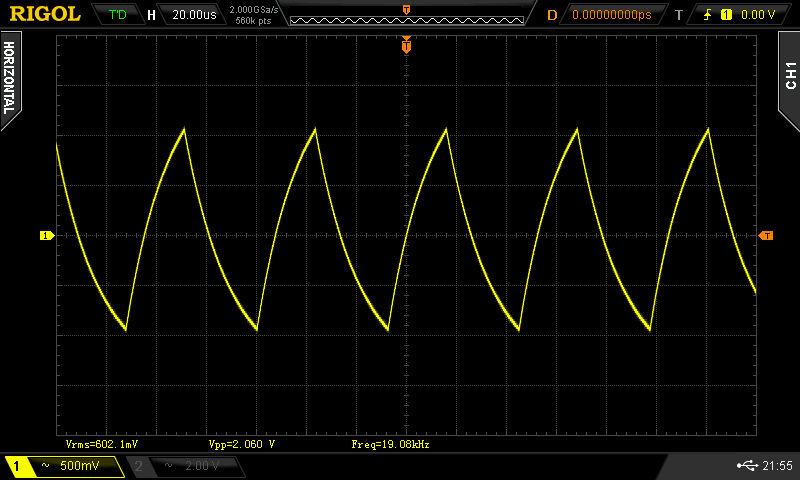Select the 0.00 V trigger level value
800x480 pixels.
pyautogui.click(x=758, y=15)
